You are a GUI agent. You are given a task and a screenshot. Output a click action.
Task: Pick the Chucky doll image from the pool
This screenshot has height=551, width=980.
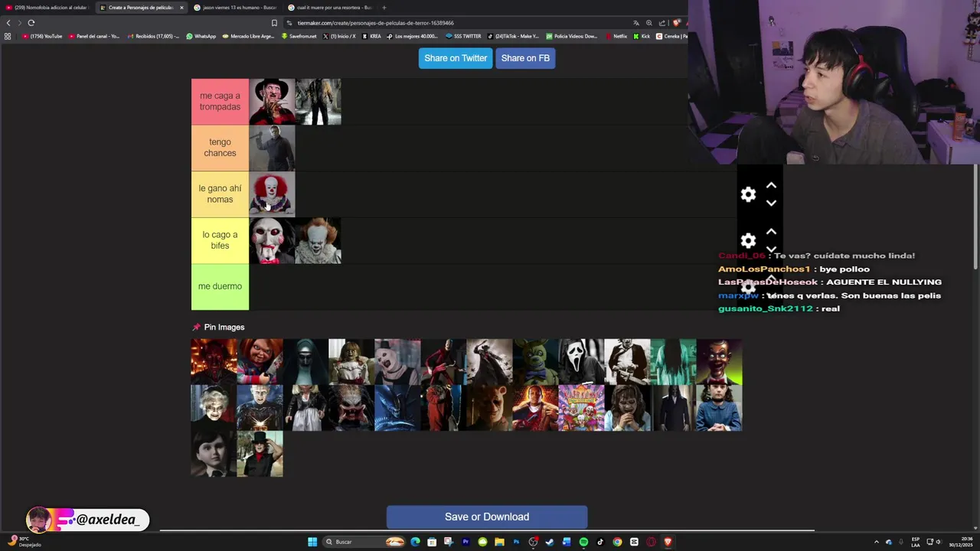[260, 362]
